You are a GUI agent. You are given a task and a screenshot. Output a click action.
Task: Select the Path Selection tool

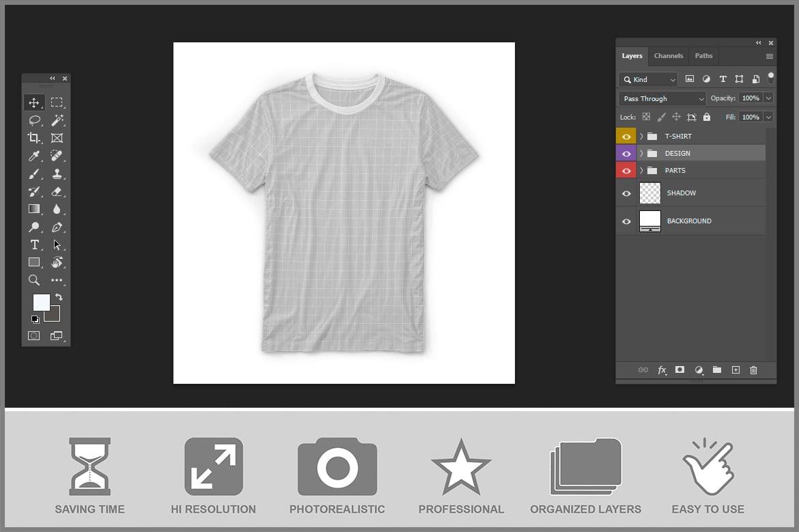pyautogui.click(x=57, y=244)
